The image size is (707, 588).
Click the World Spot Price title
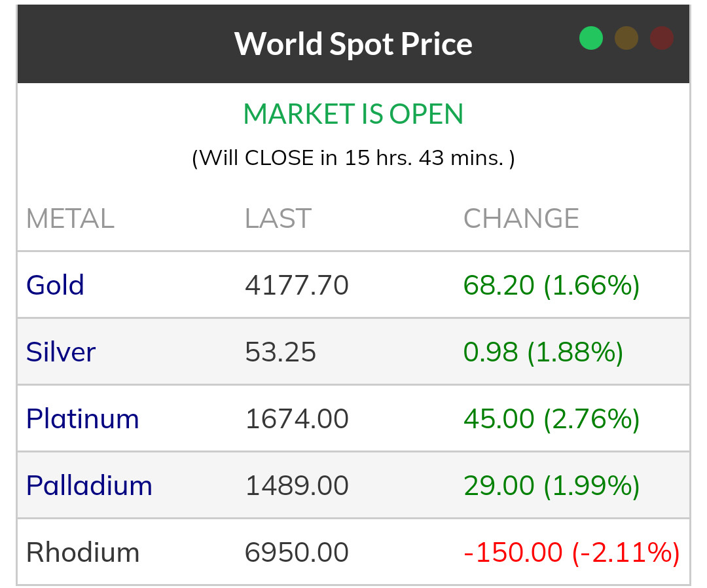(353, 44)
